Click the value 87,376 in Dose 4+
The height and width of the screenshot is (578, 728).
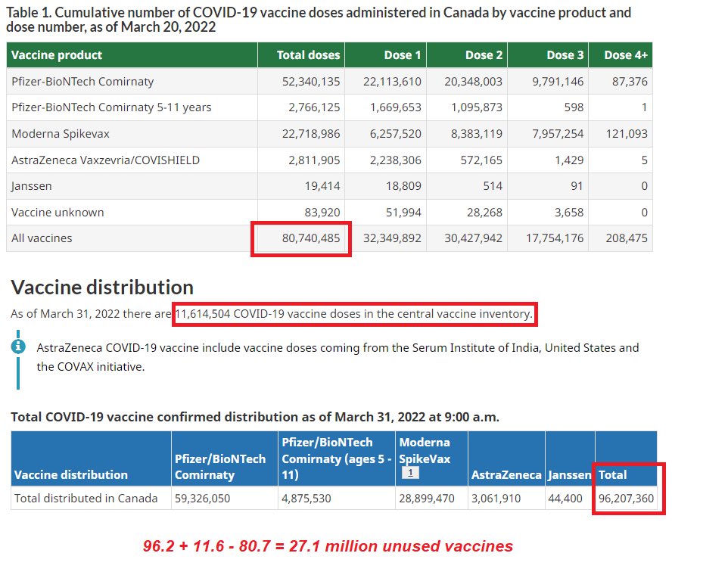point(630,82)
